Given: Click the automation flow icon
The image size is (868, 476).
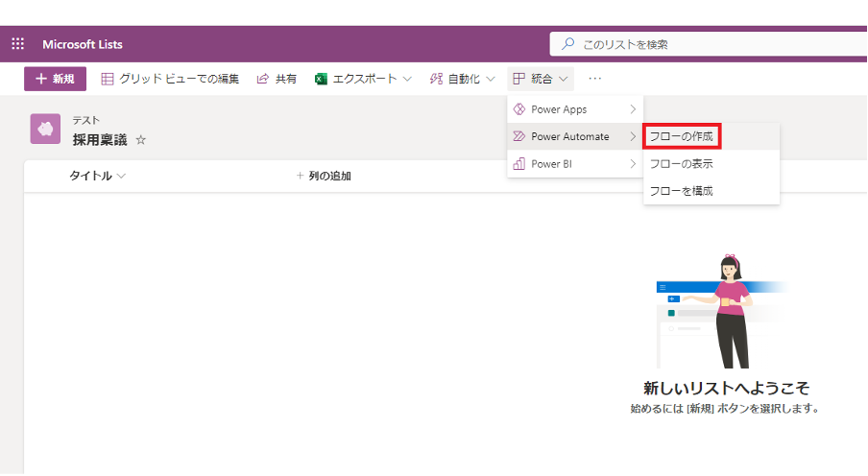Looking at the screenshot, I should (x=436, y=79).
